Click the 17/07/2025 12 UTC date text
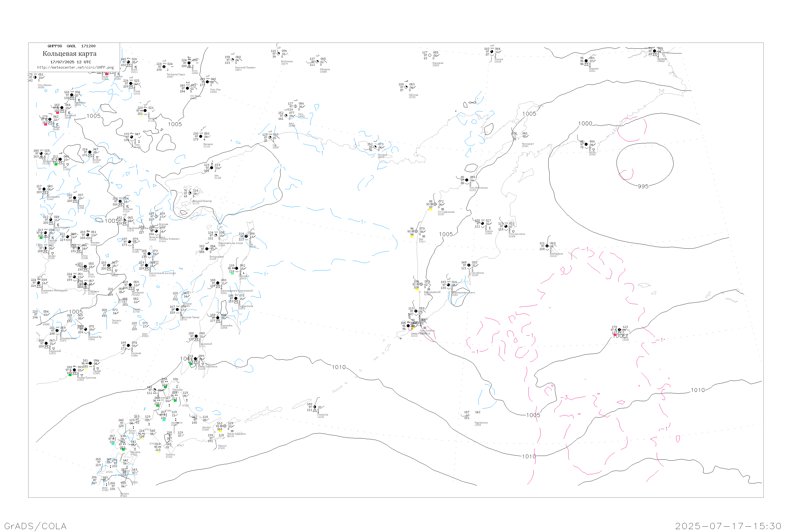 [x=70, y=62]
